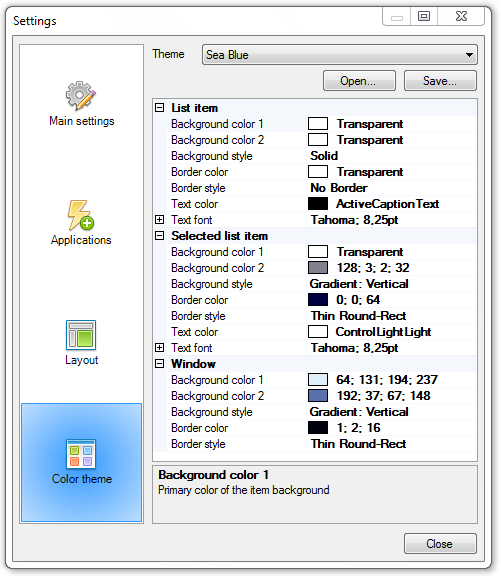The width and height of the screenshot is (501, 576).
Task: Expand Text font under Selected list item
Action: (159, 348)
